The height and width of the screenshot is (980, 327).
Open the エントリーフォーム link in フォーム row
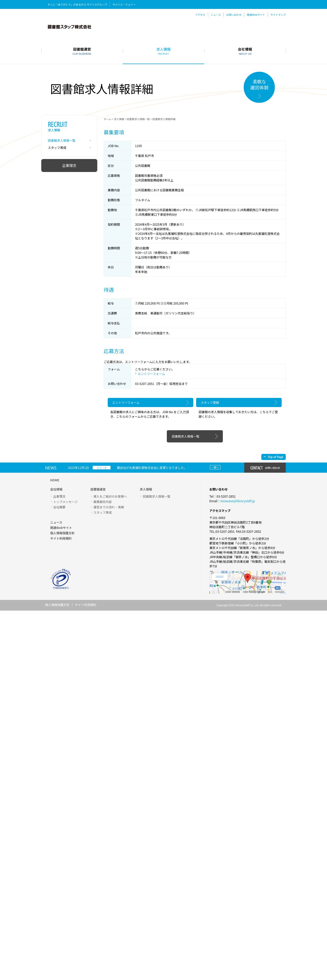151,374
